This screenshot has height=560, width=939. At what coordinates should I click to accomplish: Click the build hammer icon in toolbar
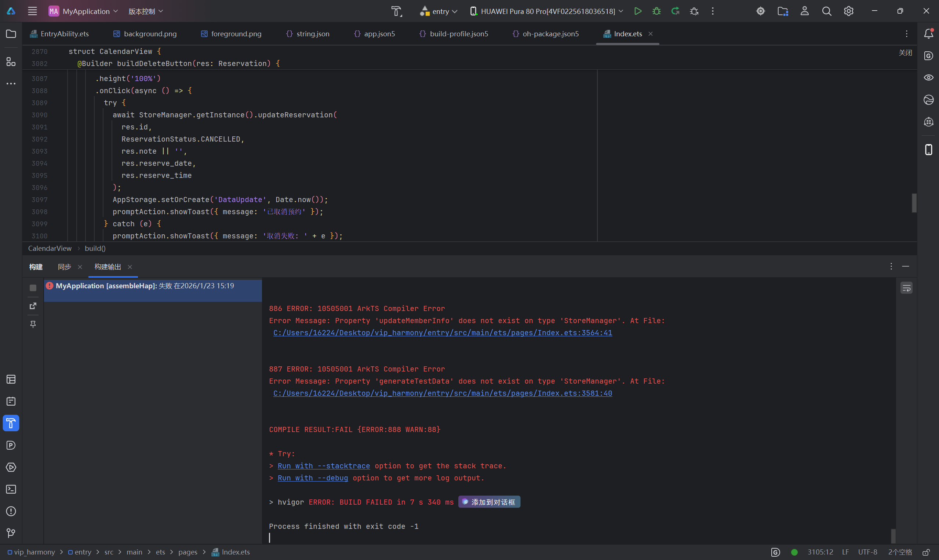point(396,11)
